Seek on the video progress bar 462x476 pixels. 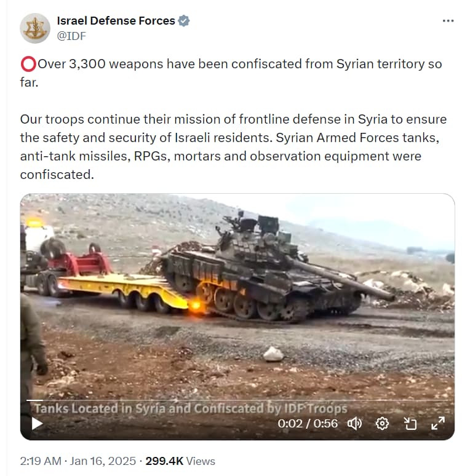237,400
